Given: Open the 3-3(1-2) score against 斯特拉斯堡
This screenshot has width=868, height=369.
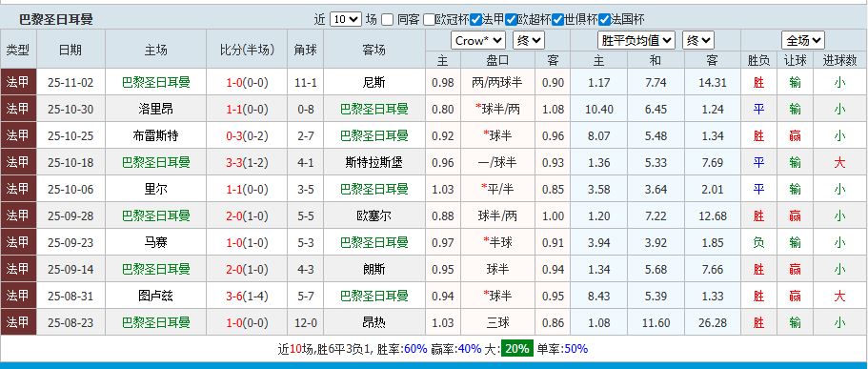Looking at the screenshot, I should (x=247, y=162).
